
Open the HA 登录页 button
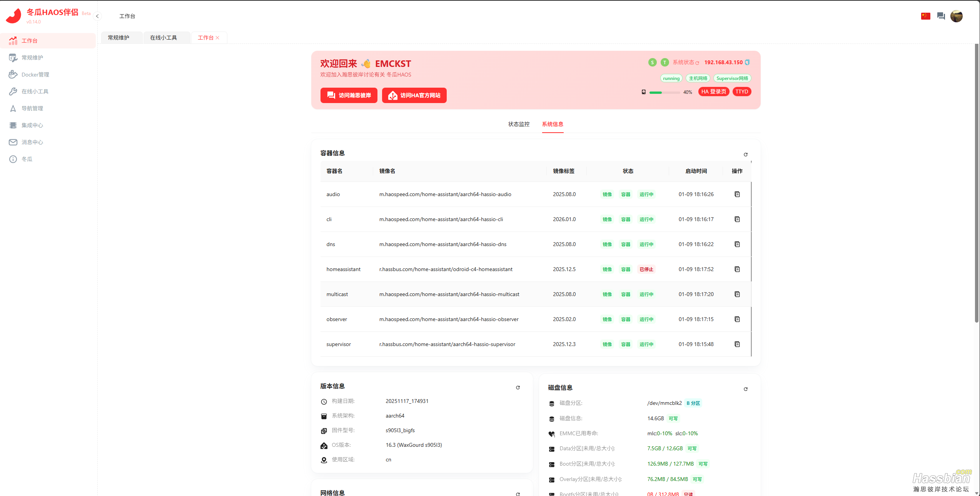[x=713, y=92]
